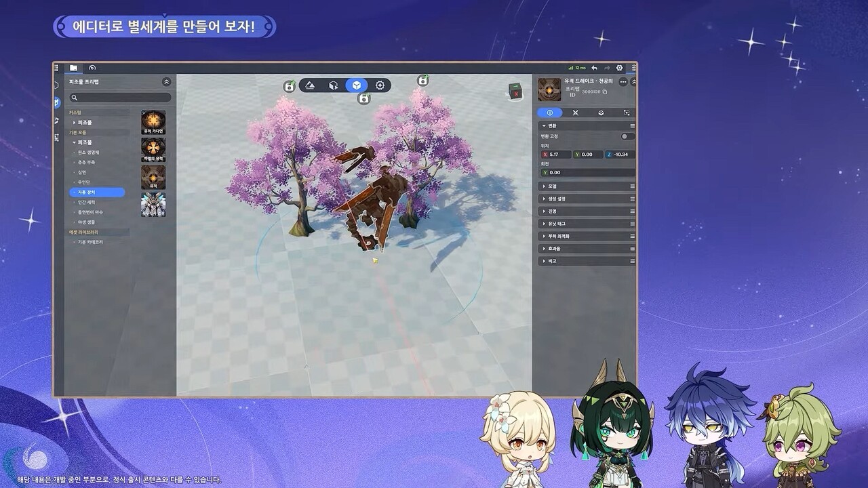This screenshot has height=488, width=868.
Task: Click the undo arrow in top bar
Action: 595,68
